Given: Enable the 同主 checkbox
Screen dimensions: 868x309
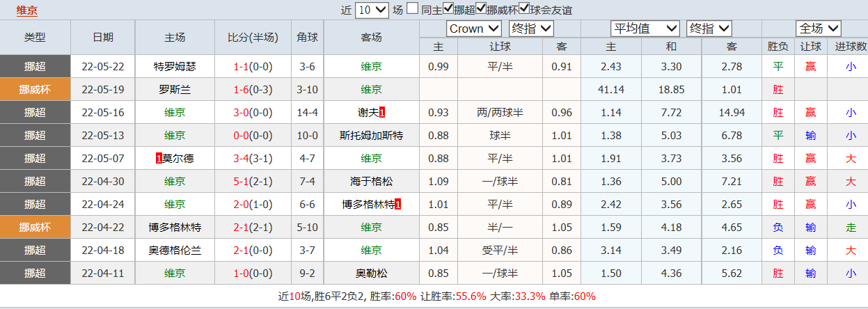Looking at the screenshot, I should (x=413, y=10).
